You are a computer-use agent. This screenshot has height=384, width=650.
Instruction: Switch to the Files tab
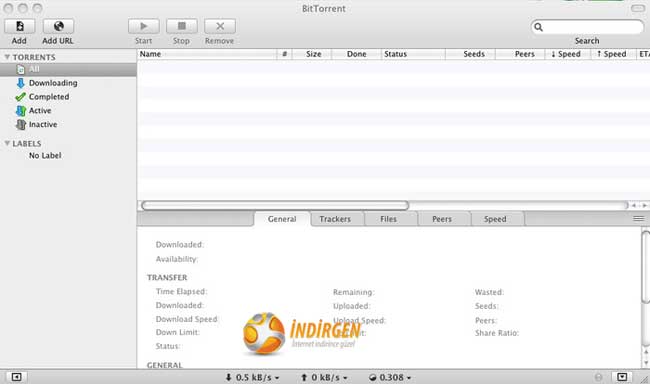(x=388, y=219)
